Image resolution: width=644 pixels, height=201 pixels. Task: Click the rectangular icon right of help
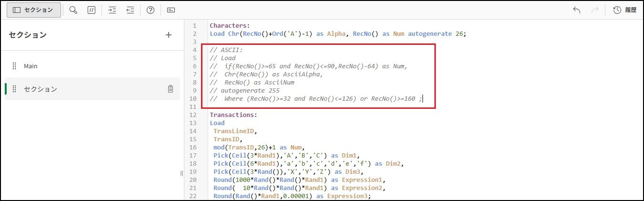[171, 10]
